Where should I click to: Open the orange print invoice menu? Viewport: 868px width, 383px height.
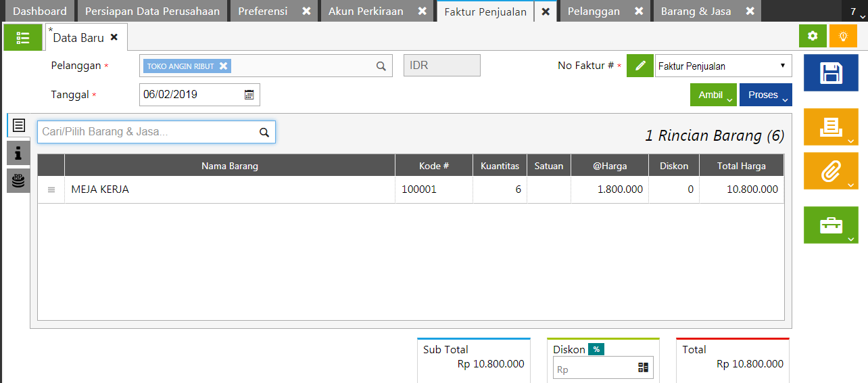830,127
